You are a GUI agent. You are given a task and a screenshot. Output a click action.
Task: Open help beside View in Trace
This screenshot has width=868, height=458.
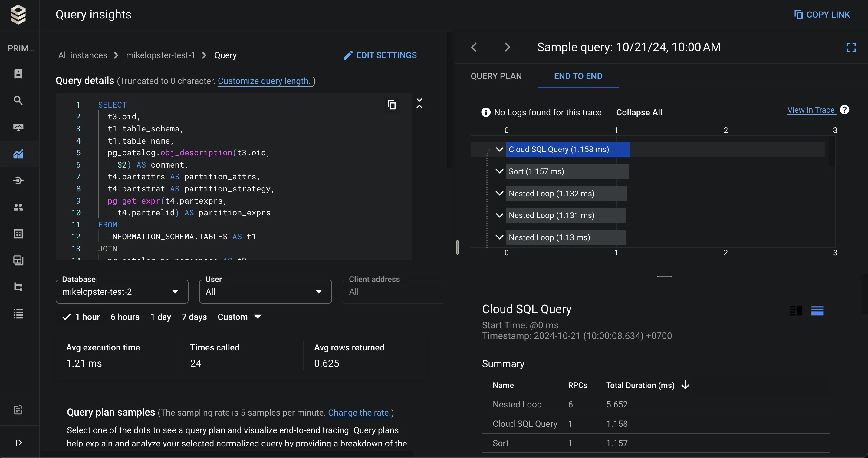844,110
